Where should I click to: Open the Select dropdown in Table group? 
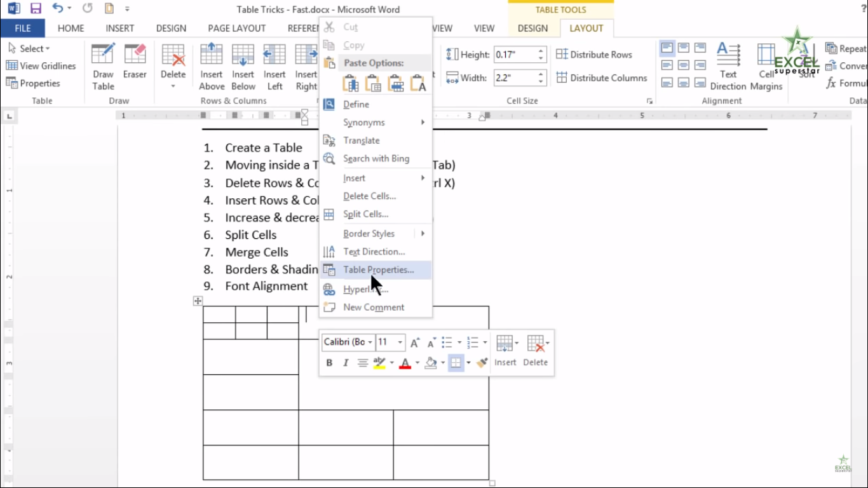[x=29, y=48]
